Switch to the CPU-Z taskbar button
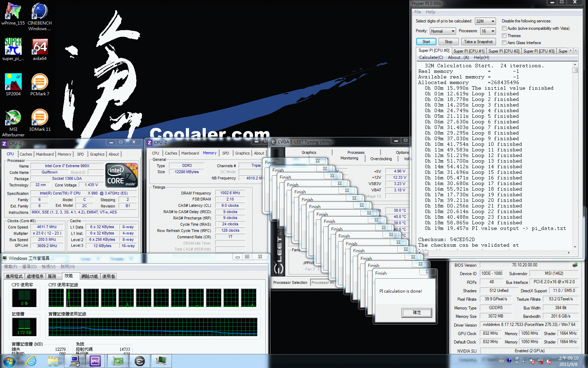Image resolution: width=588 pixels, height=368 pixels. pos(95,361)
